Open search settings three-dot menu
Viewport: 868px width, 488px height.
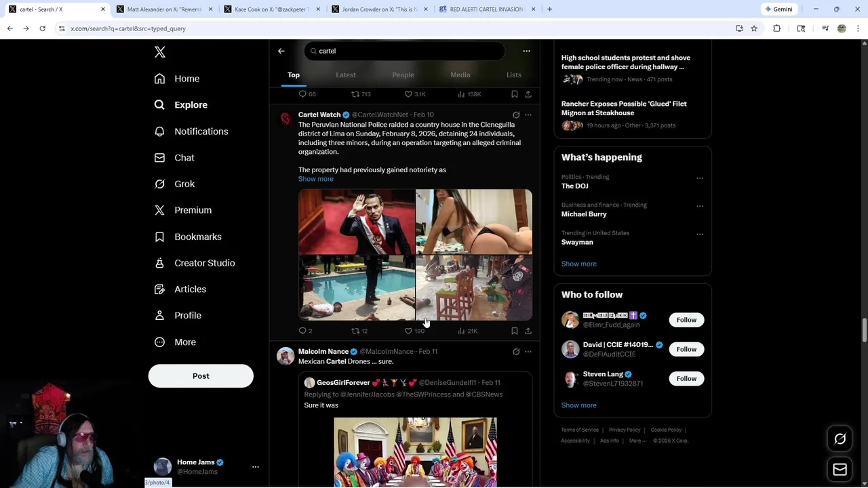pyautogui.click(x=526, y=51)
